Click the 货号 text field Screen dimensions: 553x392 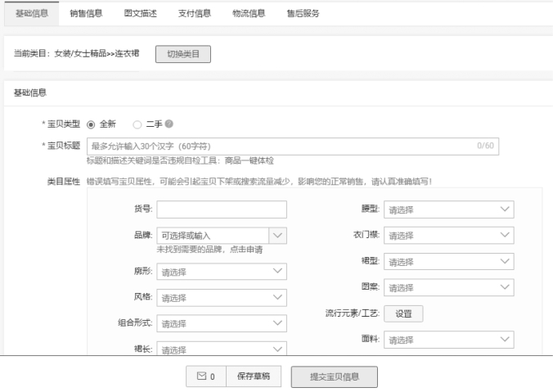point(222,210)
